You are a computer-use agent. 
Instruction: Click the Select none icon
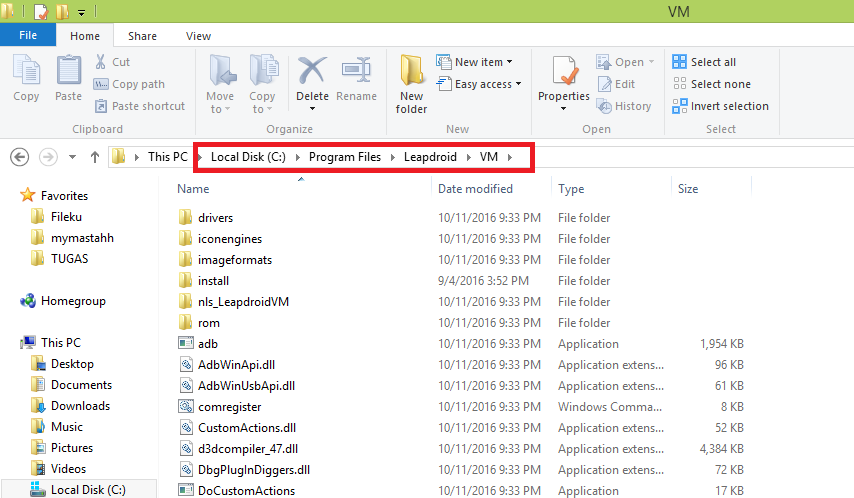click(x=679, y=83)
